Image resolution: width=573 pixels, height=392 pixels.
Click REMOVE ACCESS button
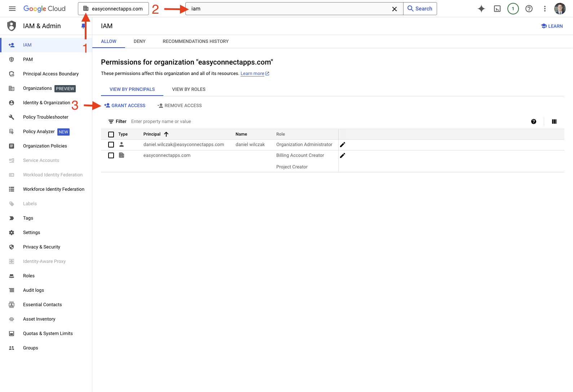click(x=180, y=106)
